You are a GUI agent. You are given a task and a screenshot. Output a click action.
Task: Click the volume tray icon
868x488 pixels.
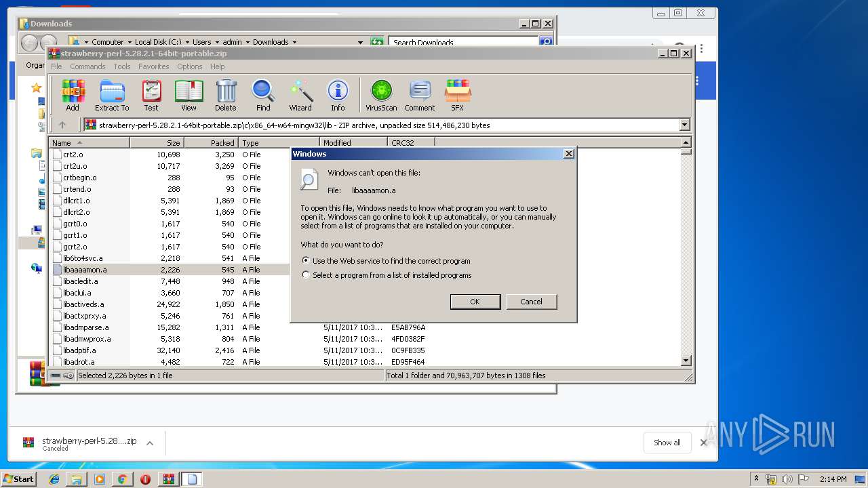pos(787,479)
